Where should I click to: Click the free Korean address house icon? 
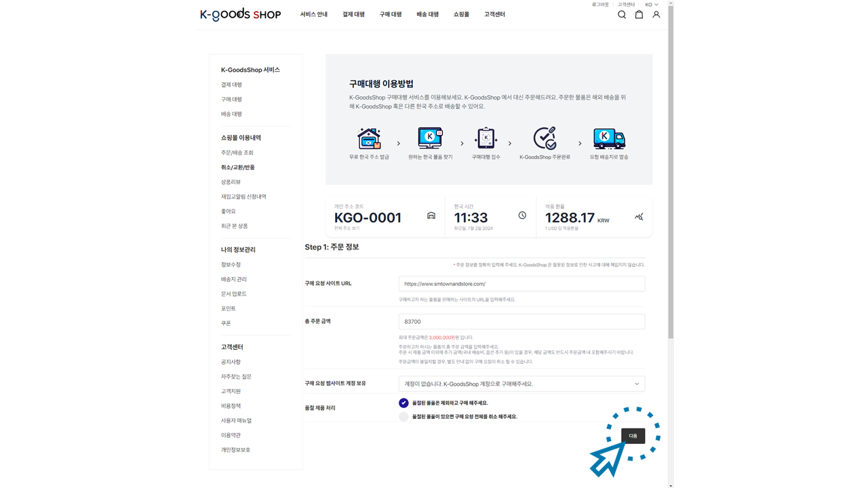[x=369, y=138]
